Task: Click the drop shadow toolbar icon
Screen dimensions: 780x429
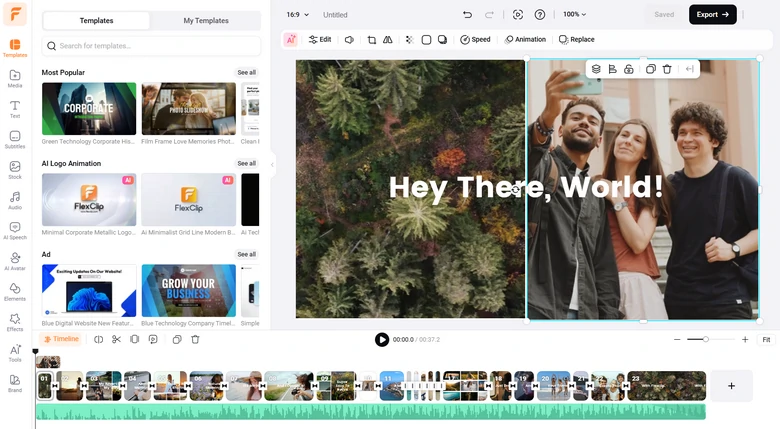Action: 442,39
